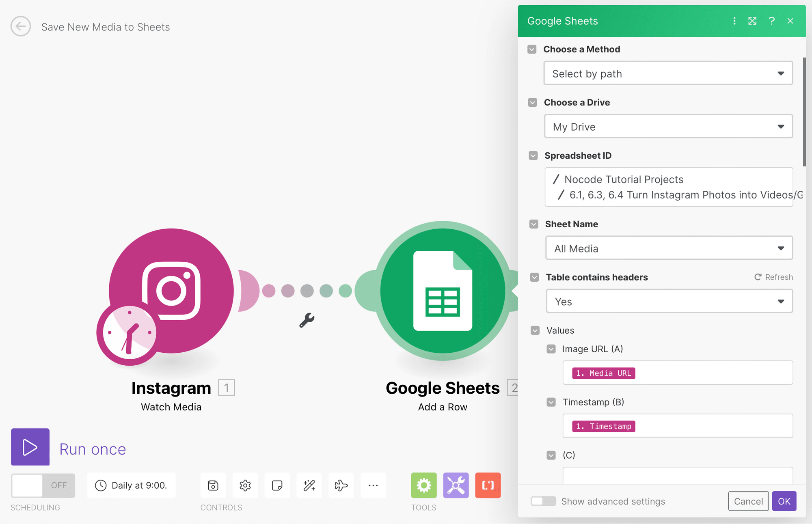This screenshot has width=812, height=524.
Task: Click the wrench filter icon between modules
Action: pyautogui.click(x=307, y=320)
